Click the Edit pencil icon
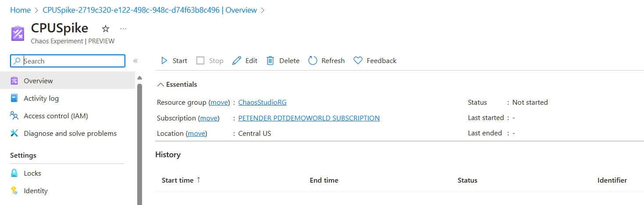The width and height of the screenshot is (644, 205). [237, 61]
